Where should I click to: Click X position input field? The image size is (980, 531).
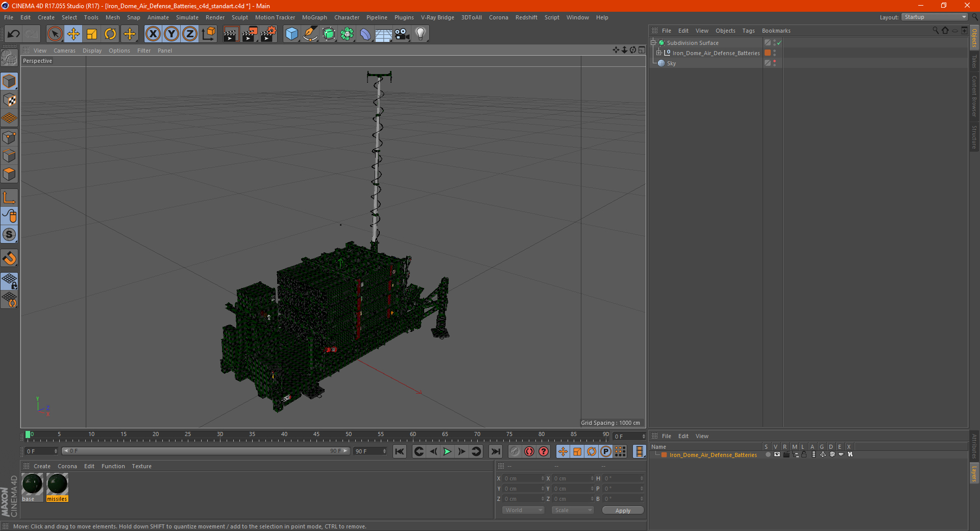coord(523,478)
